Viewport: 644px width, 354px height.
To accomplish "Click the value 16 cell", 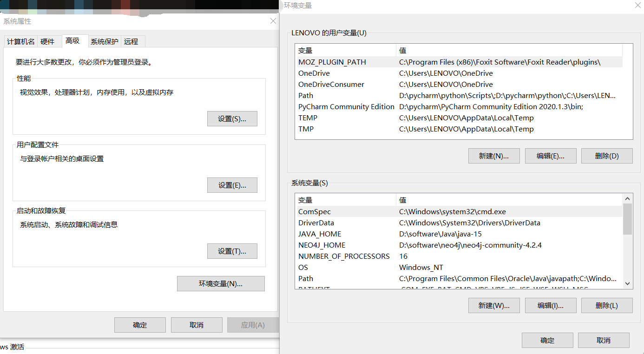I will point(403,256).
